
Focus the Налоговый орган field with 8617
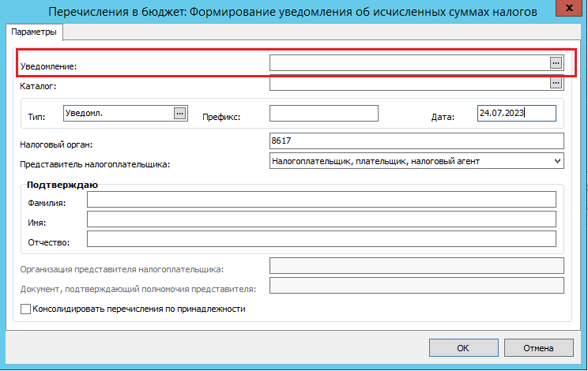pyautogui.click(x=416, y=141)
